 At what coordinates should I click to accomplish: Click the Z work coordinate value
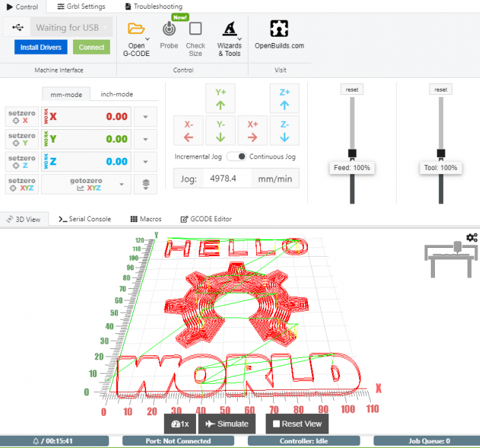117,162
